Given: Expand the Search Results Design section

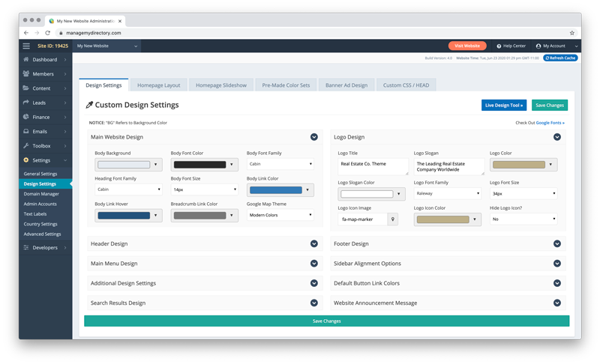Looking at the screenshot, I should (x=313, y=303).
